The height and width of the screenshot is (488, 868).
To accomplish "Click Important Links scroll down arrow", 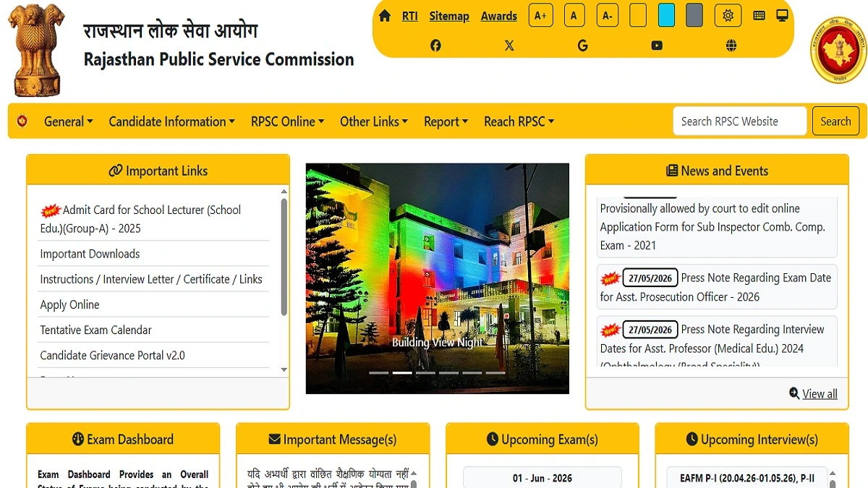I will (284, 369).
